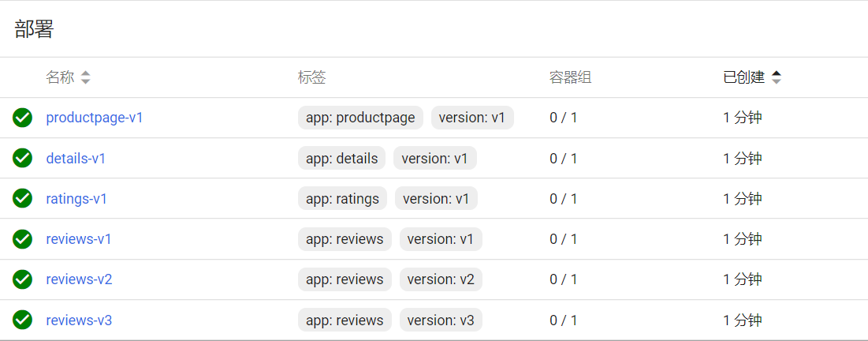868x341 pixels.
Task: Click 'version: v2' label chip
Action: [x=441, y=279]
